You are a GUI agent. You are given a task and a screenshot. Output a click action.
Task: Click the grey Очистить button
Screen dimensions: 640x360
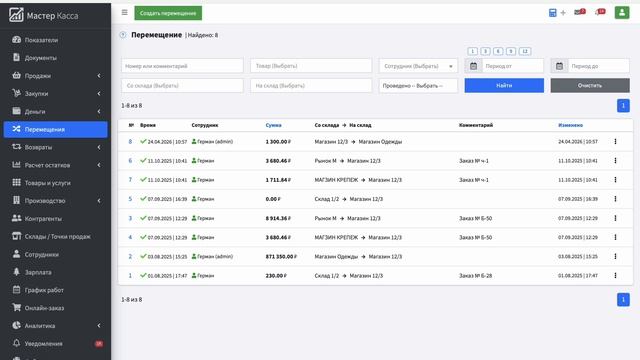(x=590, y=86)
